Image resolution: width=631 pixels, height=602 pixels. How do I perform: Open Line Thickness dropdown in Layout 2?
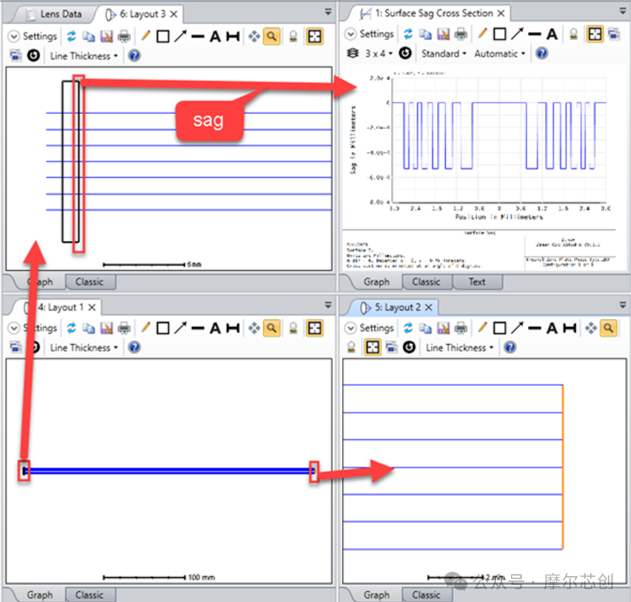click(x=460, y=347)
